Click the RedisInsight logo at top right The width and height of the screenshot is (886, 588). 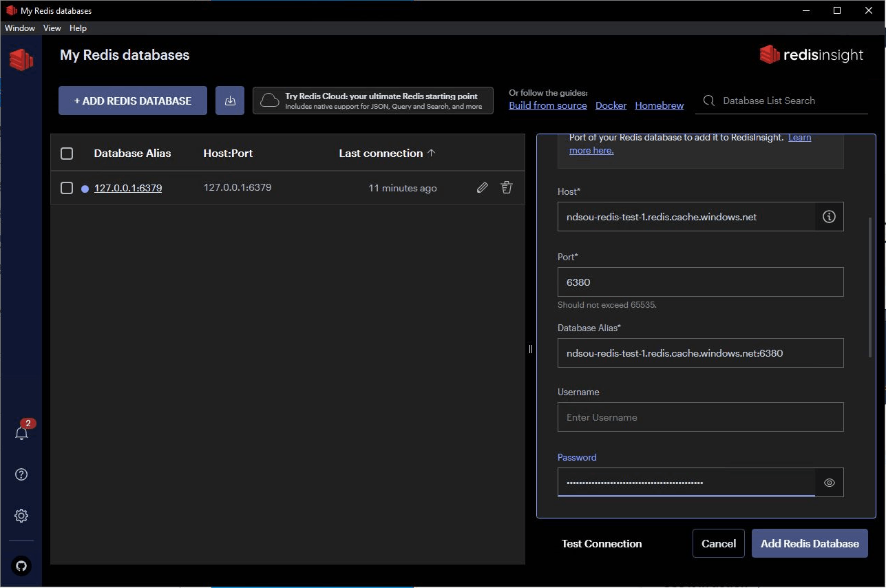pos(811,55)
